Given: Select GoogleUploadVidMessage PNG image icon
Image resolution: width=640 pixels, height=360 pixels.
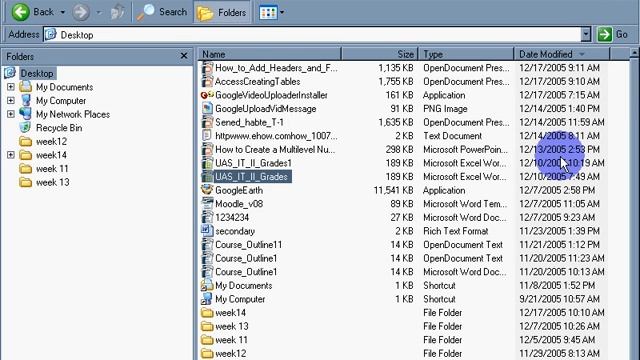Looking at the screenshot, I should [x=207, y=109].
